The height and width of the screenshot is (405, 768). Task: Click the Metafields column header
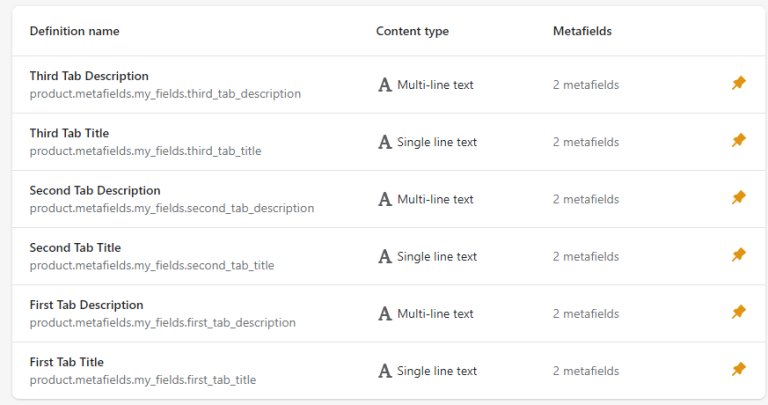582,31
